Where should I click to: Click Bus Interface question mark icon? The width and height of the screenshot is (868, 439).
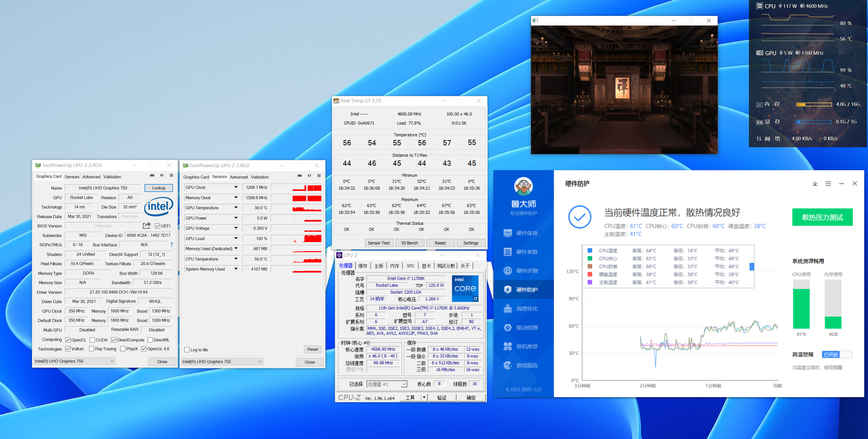click(172, 245)
